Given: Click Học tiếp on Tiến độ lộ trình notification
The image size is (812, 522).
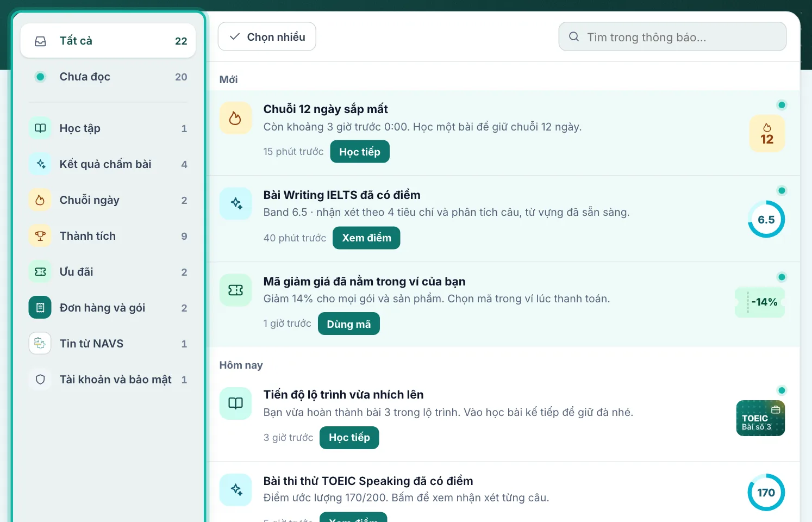Looking at the screenshot, I should point(349,438).
